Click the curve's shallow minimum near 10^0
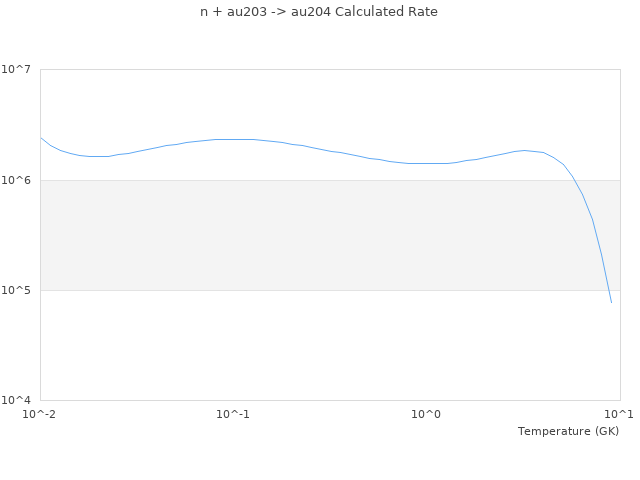 (x=427, y=163)
